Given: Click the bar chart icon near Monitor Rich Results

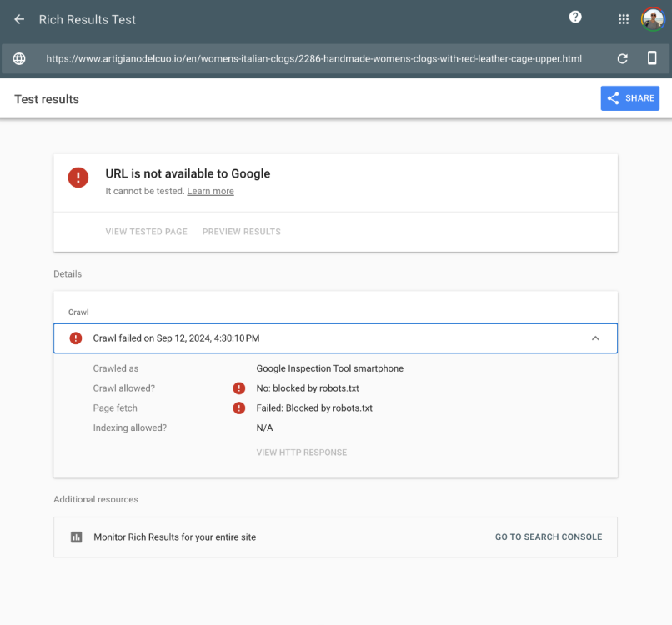Looking at the screenshot, I should coord(76,537).
